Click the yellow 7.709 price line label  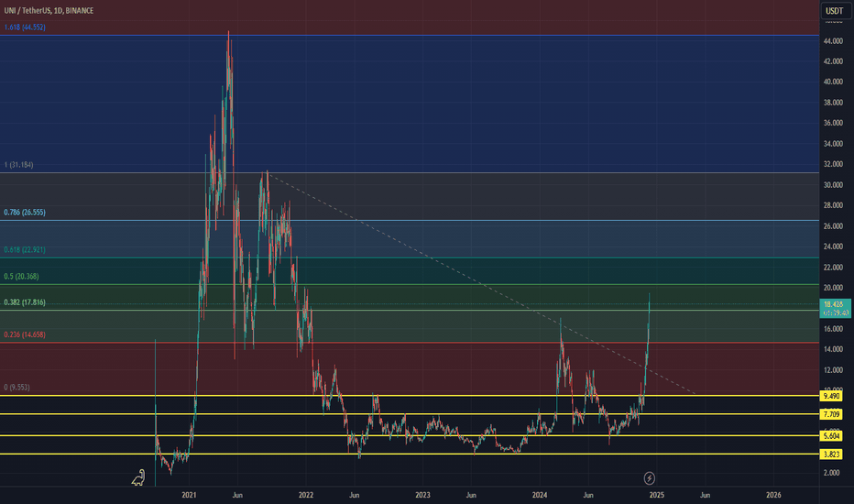pyautogui.click(x=831, y=414)
